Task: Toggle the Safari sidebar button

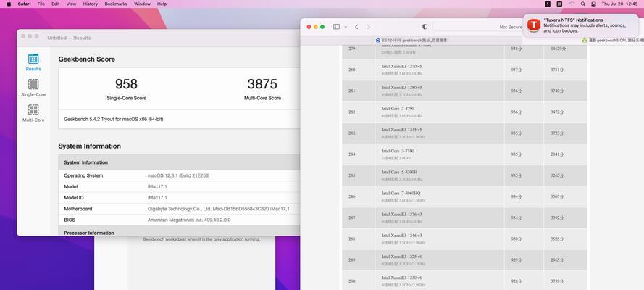Action: [336, 27]
